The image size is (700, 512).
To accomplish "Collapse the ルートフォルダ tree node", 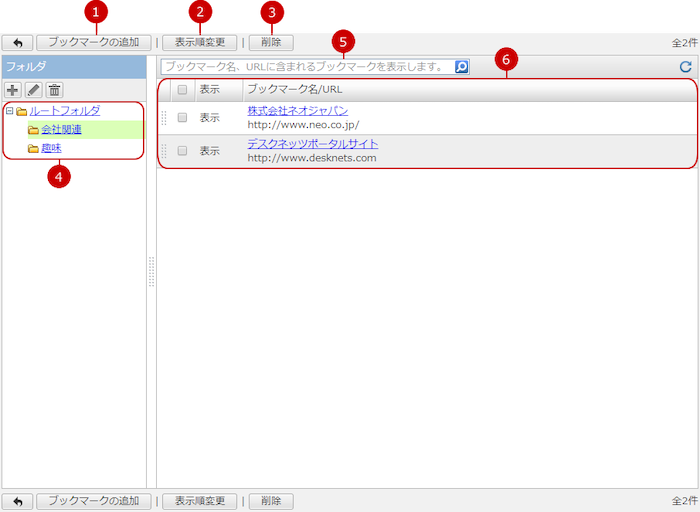I will 9,111.
